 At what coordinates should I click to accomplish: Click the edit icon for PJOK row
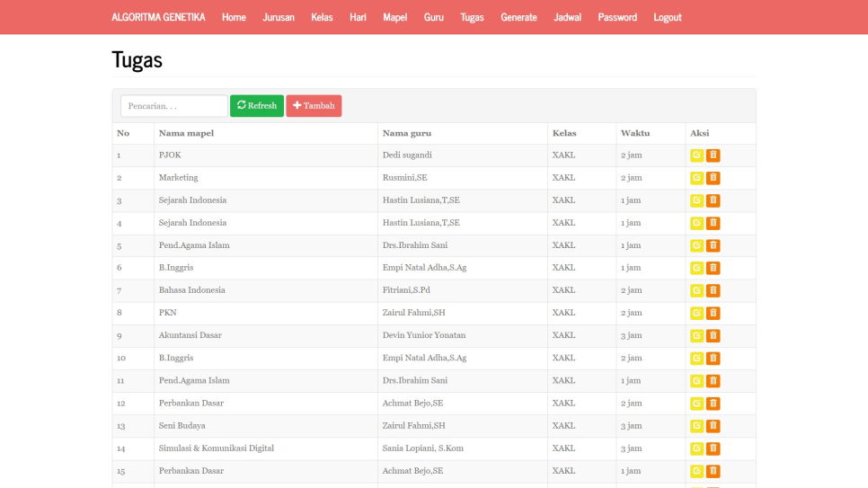(x=696, y=155)
